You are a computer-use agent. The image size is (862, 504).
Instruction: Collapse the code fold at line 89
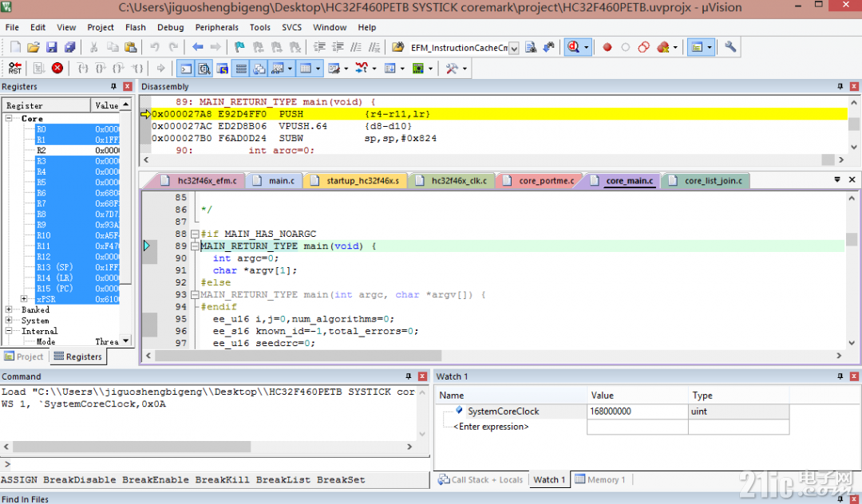click(x=195, y=246)
